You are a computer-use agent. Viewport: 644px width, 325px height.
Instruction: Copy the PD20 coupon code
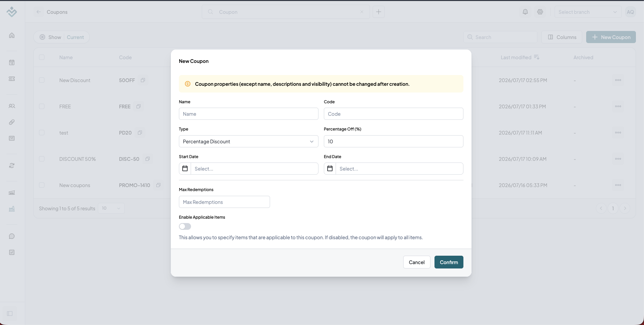[x=140, y=133]
